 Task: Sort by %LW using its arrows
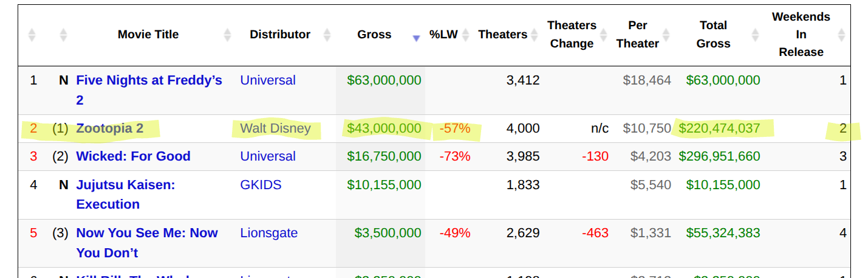(466, 35)
